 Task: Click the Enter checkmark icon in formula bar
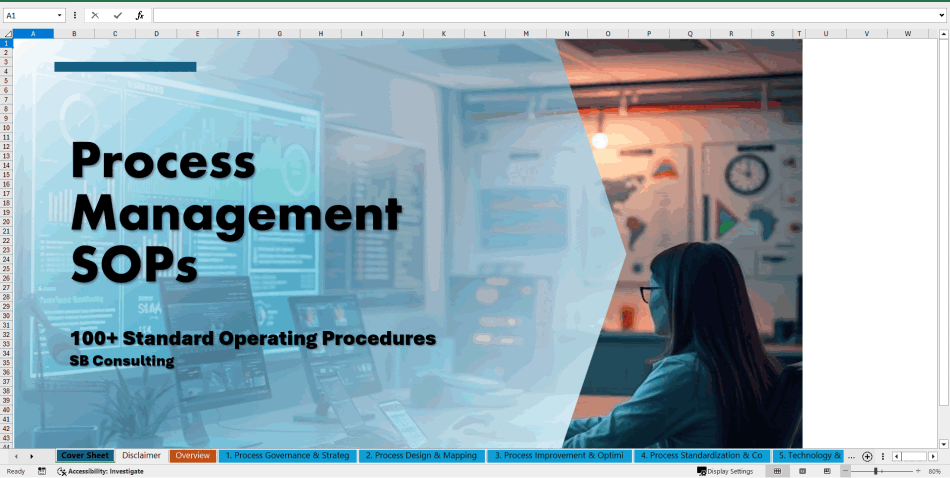coord(118,16)
